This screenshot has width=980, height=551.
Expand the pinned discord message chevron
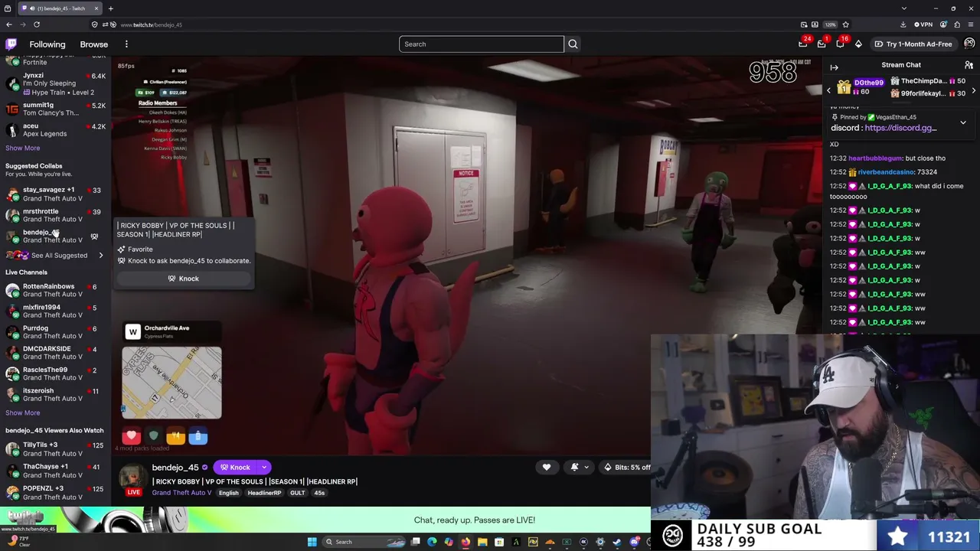pyautogui.click(x=963, y=122)
